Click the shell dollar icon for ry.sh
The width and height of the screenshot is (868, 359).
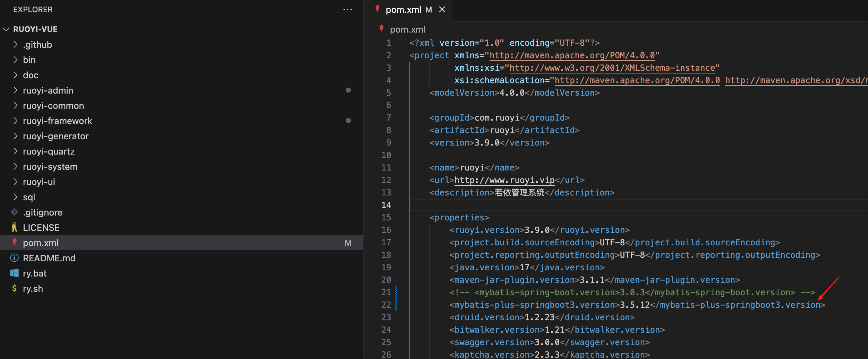[x=14, y=288]
